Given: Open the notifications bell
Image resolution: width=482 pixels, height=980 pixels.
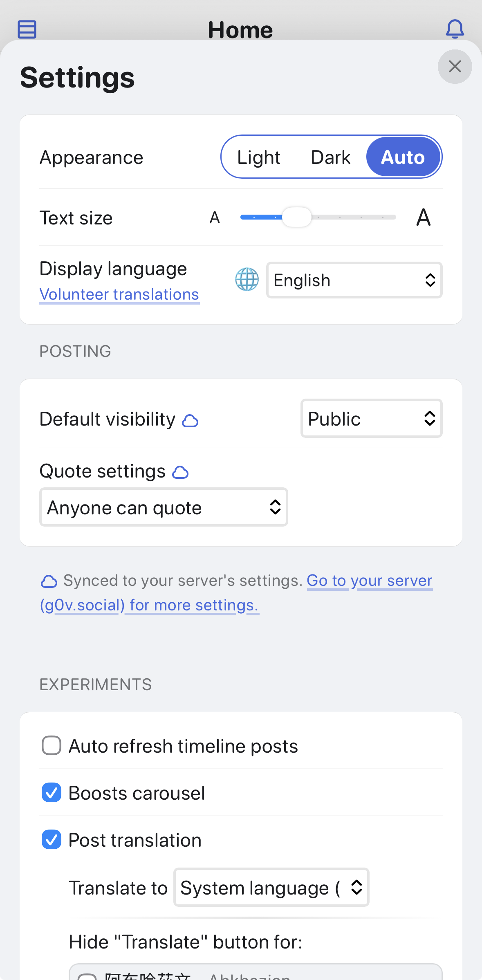Looking at the screenshot, I should [455, 29].
